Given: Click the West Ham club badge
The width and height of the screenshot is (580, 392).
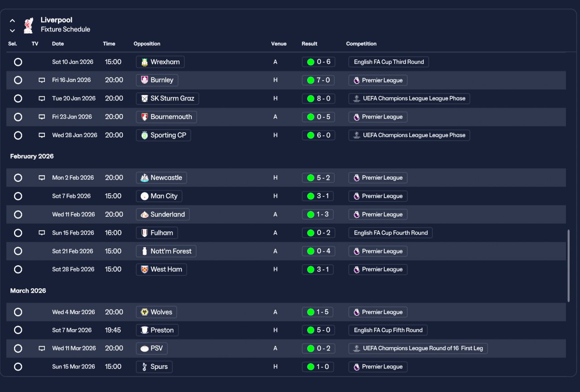Looking at the screenshot, I should pos(145,269).
